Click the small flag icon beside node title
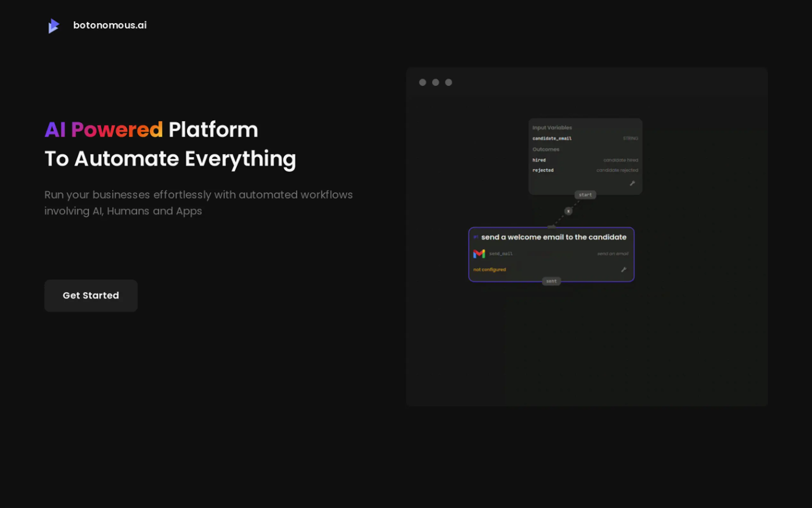The height and width of the screenshot is (508, 812). (x=475, y=237)
